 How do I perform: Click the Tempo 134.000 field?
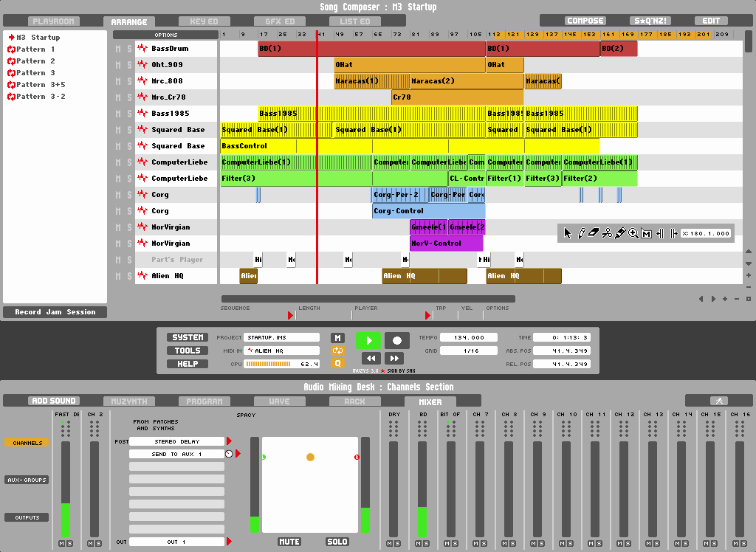(469, 337)
